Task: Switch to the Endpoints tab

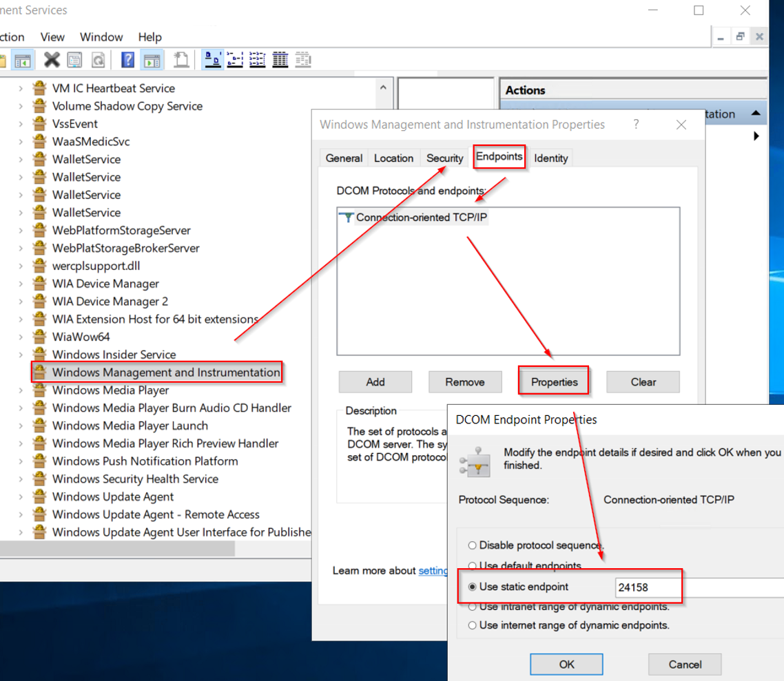Action: click(x=499, y=157)
